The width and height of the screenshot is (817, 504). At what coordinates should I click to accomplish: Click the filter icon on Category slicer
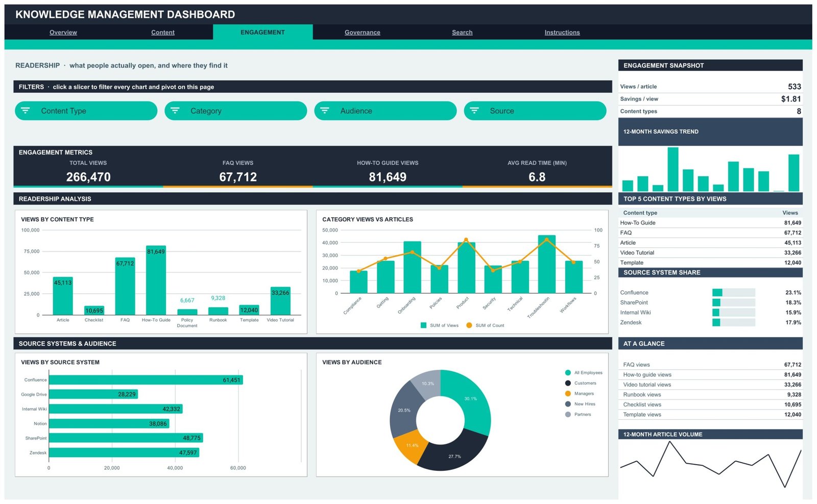pyautogui.click(x=175, y=111)
